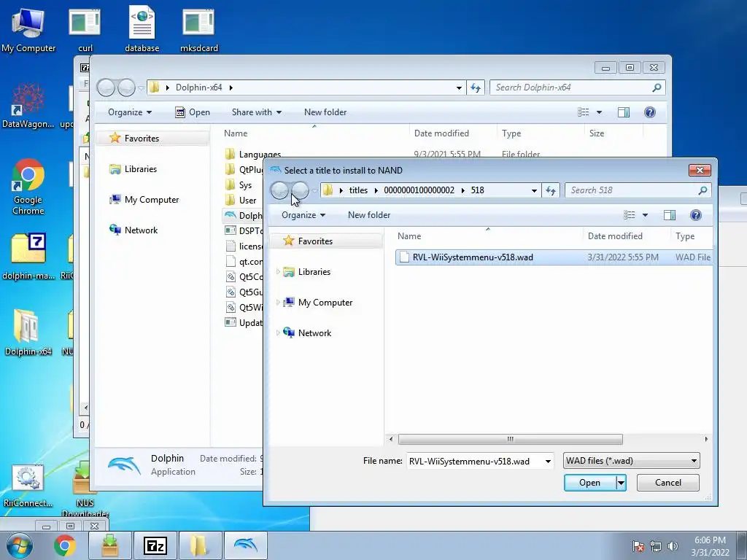
Task: Click help icon in Dolphin-x64 window
Action: [650, 112]
